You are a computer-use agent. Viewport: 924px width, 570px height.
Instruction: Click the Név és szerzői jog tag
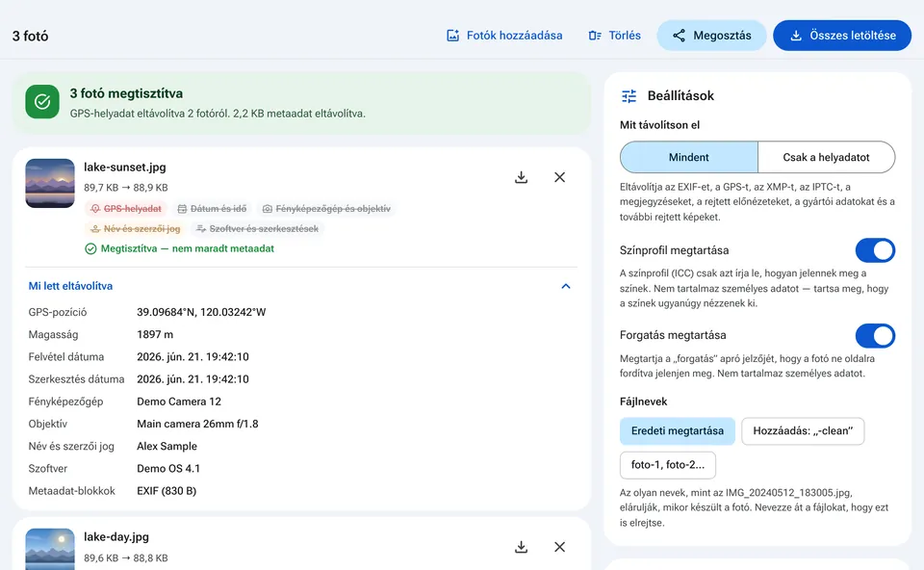click(136, 229)
